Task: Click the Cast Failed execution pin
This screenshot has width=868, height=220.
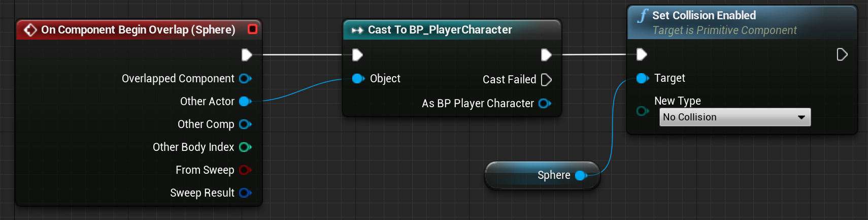Action: coord(546,80)
